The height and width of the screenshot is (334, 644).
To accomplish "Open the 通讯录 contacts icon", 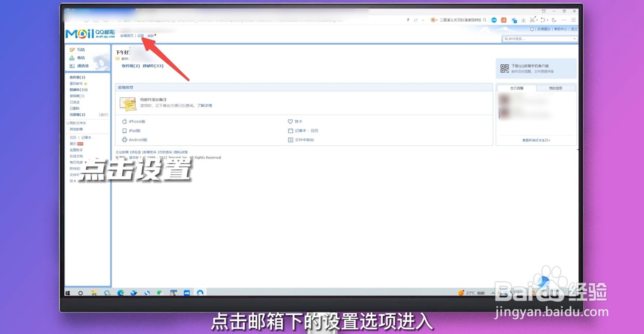I will pyautogui.click(x=72, y=66).
